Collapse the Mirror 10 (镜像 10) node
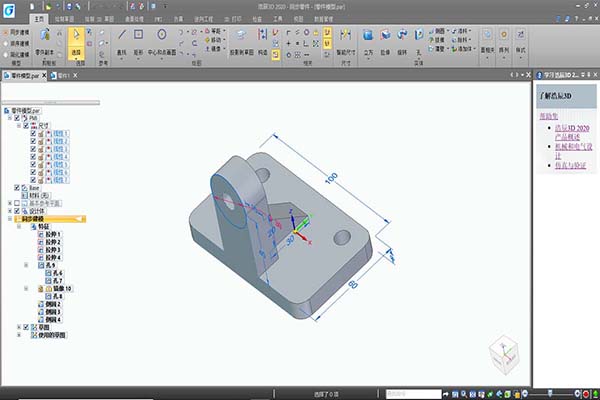Screen dimensions: 600x400 coord(26,288)
